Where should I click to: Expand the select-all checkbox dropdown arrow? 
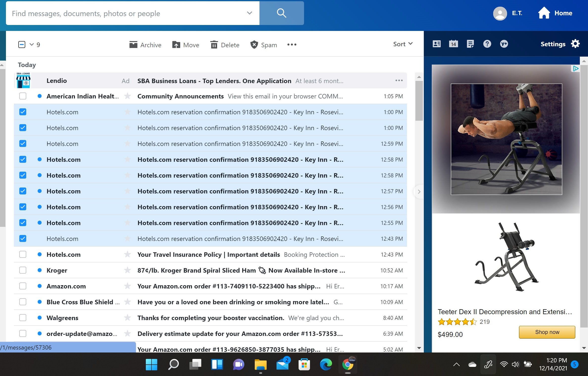[x=31, y=45]
